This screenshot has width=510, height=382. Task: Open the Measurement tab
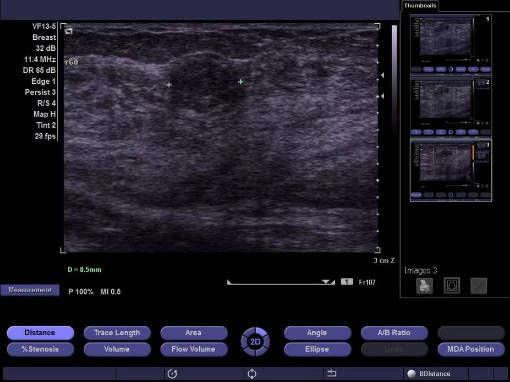30,290
